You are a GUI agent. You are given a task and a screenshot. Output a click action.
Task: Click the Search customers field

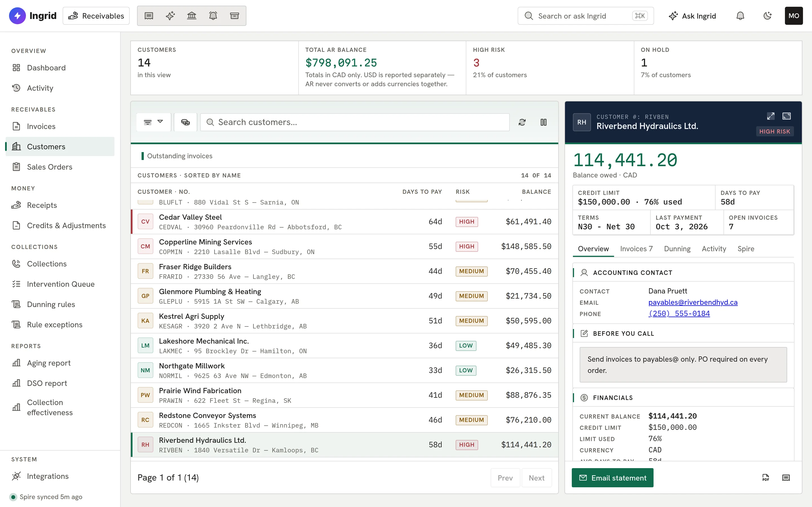[355, 123]
